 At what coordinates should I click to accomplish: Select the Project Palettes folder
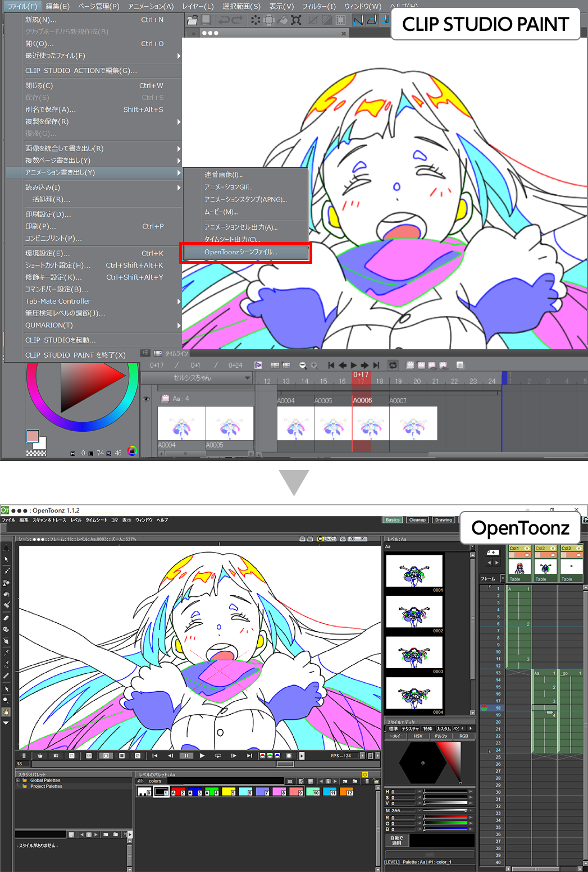pos(46,786)
